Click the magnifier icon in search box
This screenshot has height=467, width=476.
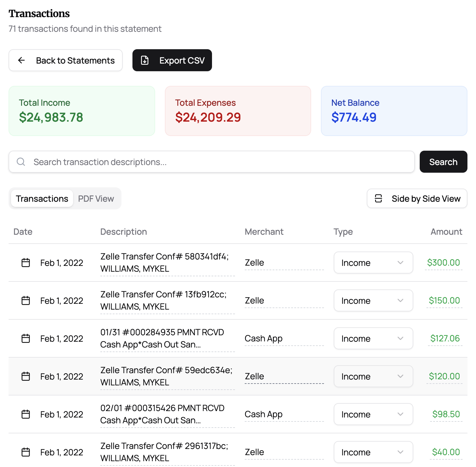(x=21, y=162)
